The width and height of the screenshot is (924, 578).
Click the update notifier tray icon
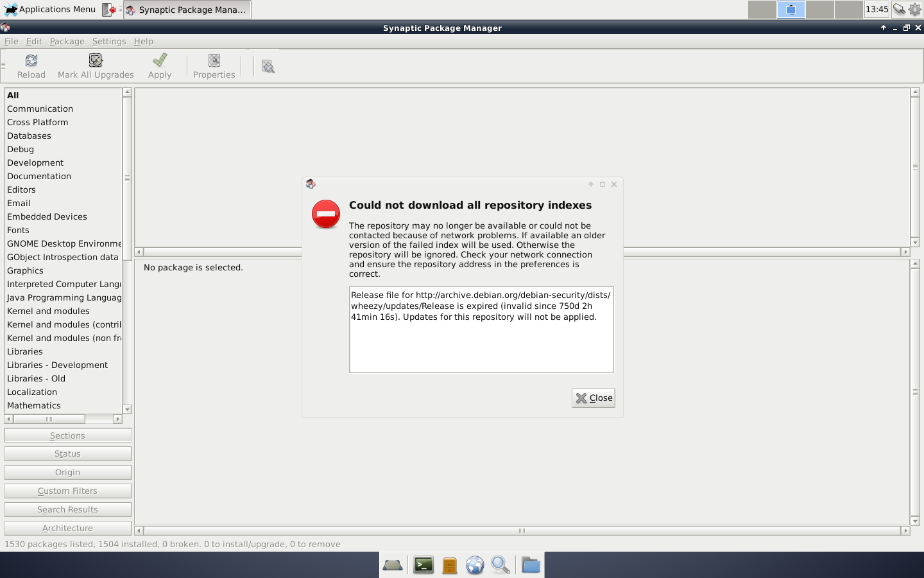click(x=915, y=10)
